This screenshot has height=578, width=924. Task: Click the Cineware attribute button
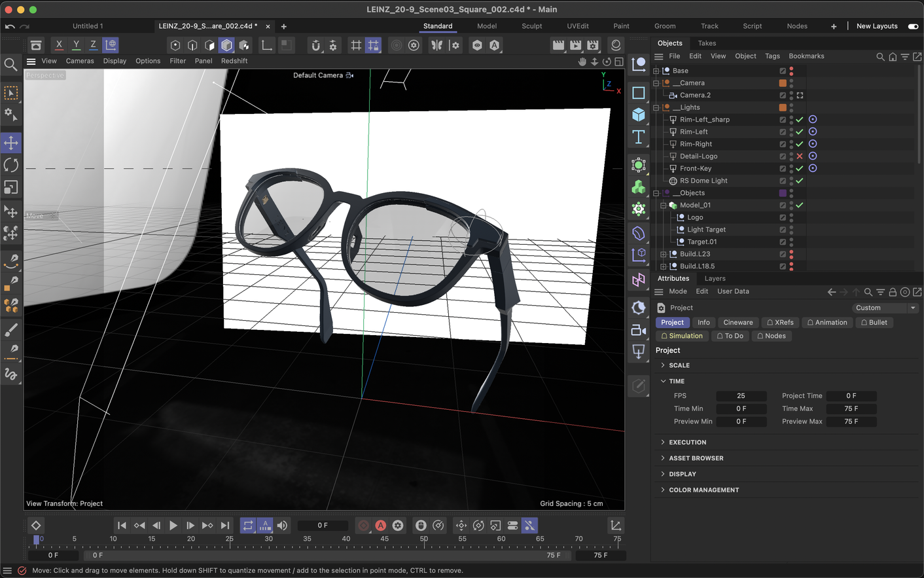click(737, 322)
